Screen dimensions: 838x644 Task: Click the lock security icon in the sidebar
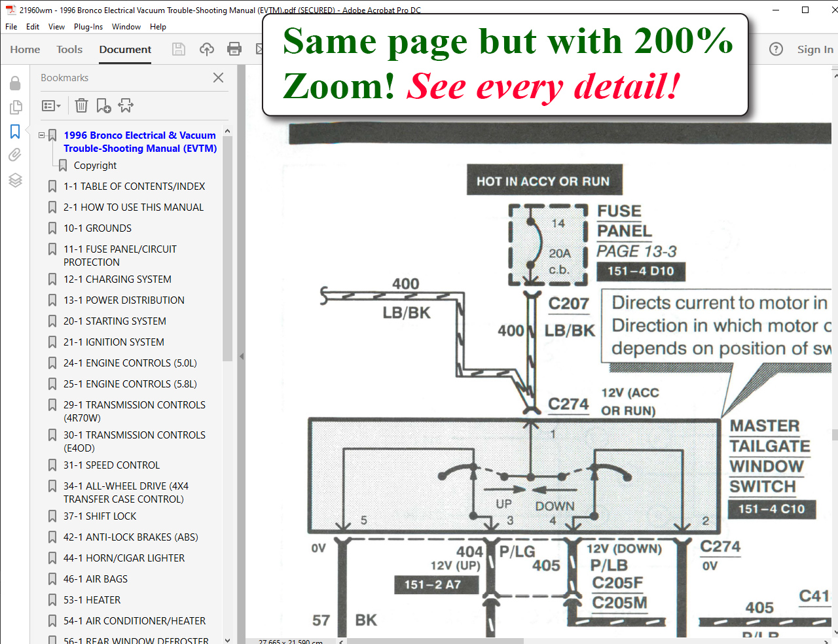pyautogui.click(x=15, y=83)
